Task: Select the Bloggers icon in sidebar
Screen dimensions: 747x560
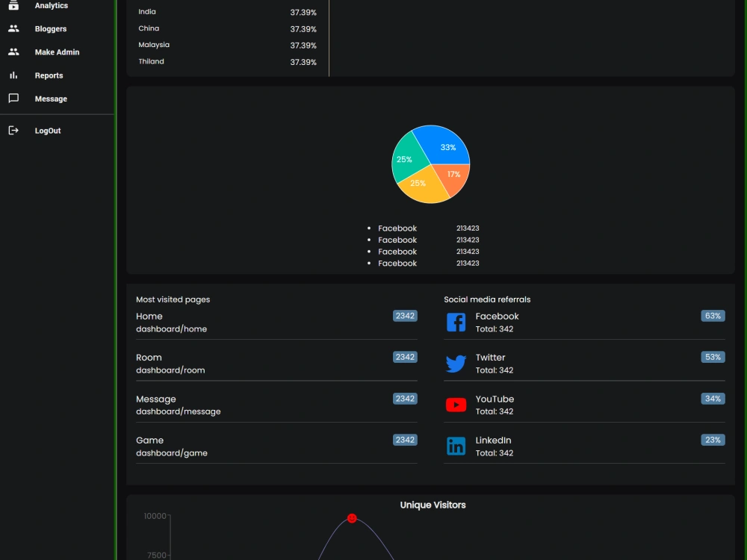Action: [13, 28]
